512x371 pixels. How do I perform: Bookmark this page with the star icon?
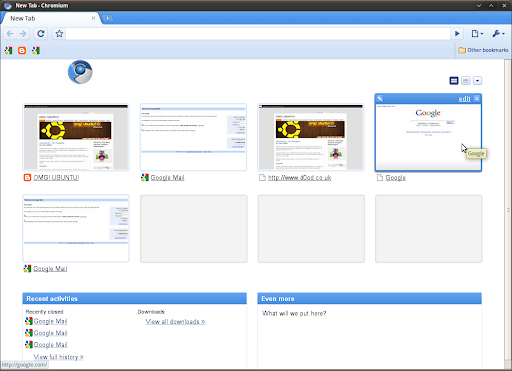coord(59,34)
